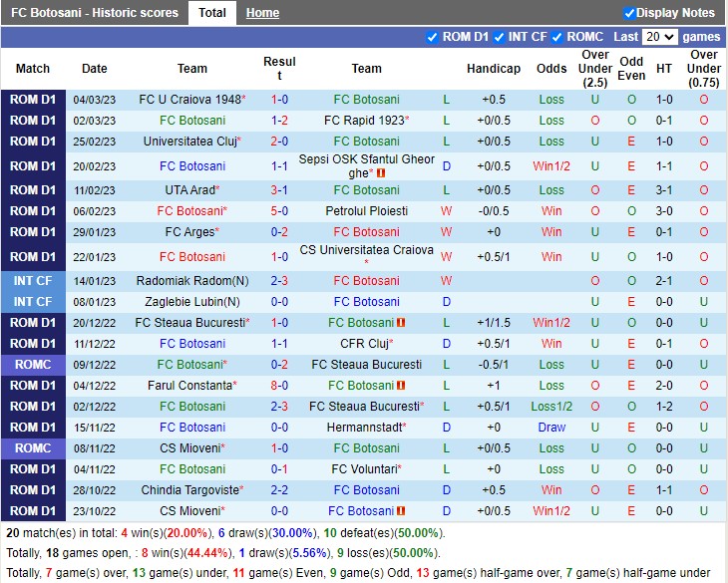Uncheck the Display Notes checkbox
This screenshot has height=583, width=728.
629,13
